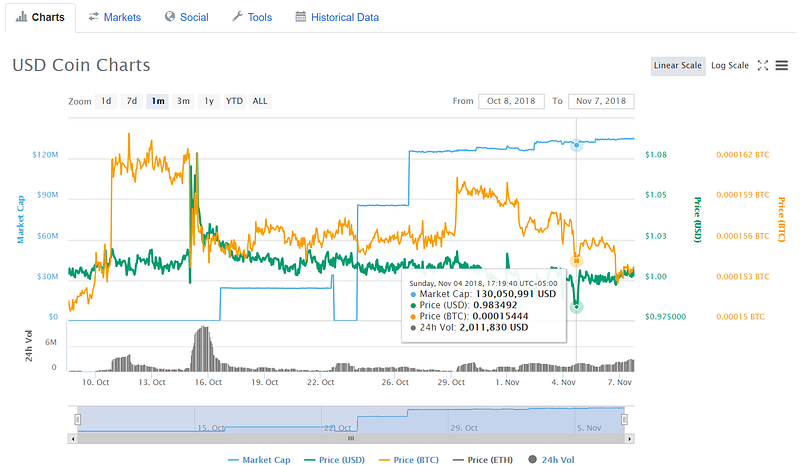
Task: Click the 16. Oct date axis label
Action: [x=208, y=382]
